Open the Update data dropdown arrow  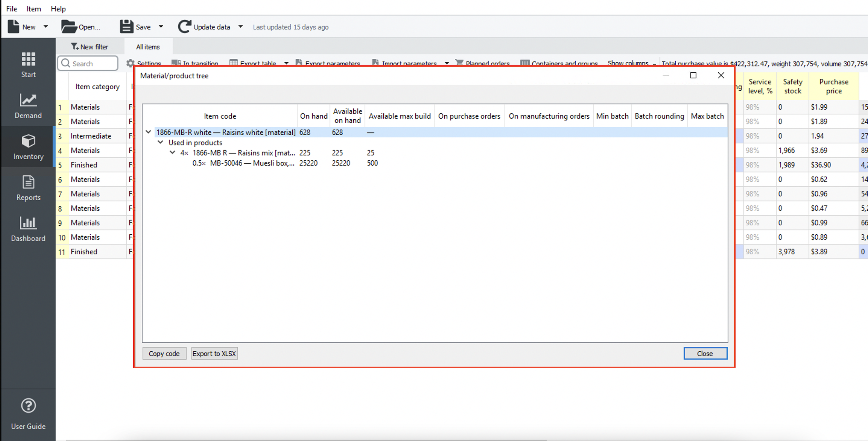(x=241, y=26)
